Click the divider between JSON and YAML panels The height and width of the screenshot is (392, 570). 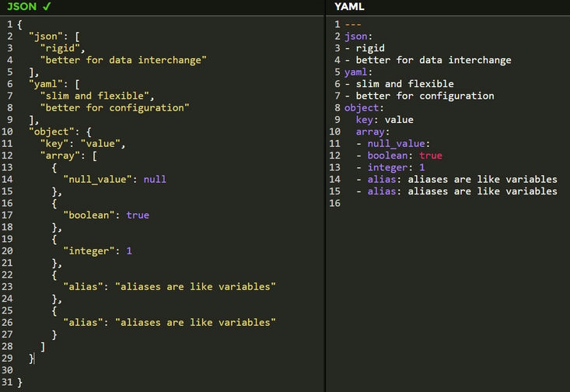pos(325,196)
